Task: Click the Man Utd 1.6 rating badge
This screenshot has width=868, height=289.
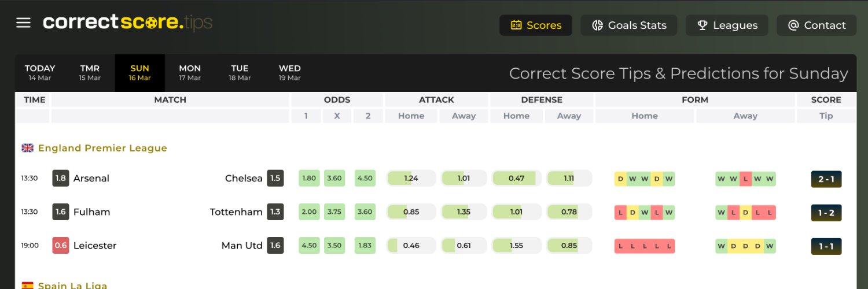Action: tap(275, 245)
